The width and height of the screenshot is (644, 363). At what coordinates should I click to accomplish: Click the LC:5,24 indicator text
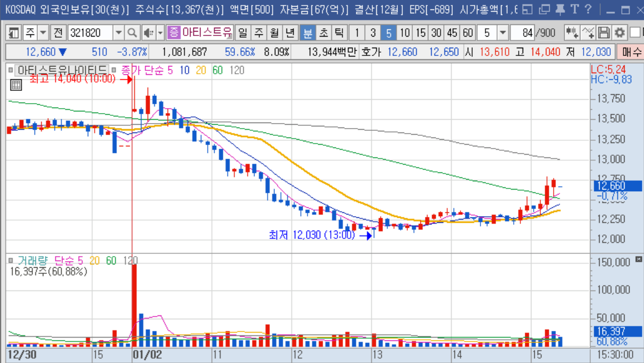(x=608, y=69)
